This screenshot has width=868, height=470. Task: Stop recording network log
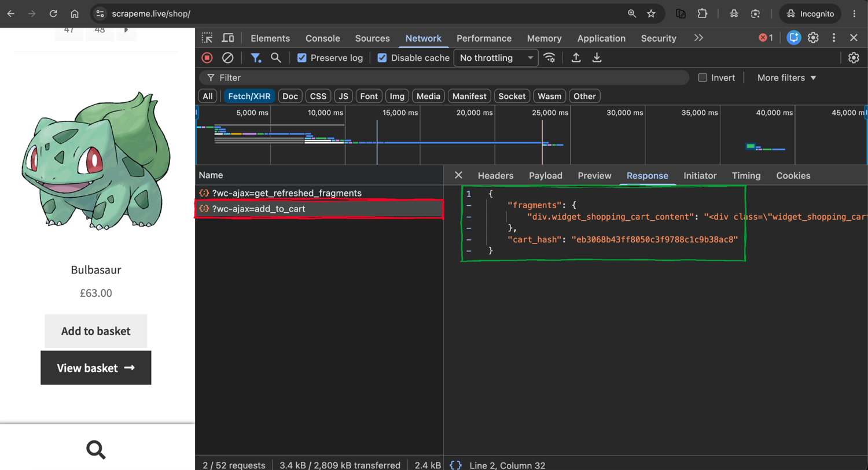(x=207, y=58)
